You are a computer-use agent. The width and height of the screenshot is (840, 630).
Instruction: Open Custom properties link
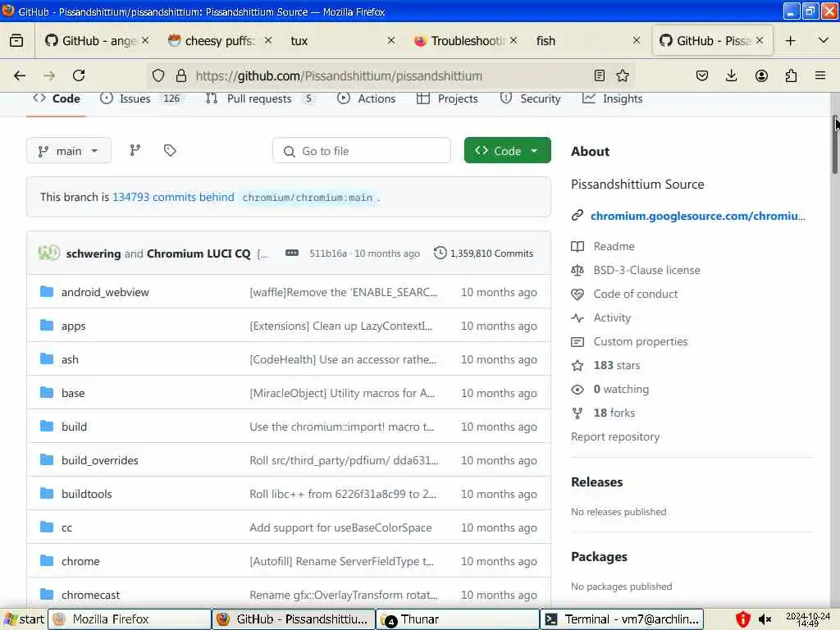(x=640, y=341)
